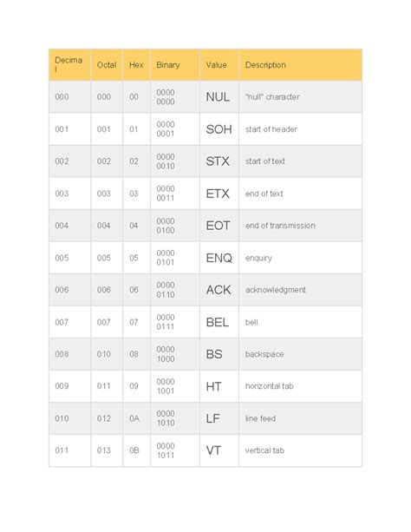Select the Description column header
The width and height of the screenshot is (411, 532).
coord(301,65)
